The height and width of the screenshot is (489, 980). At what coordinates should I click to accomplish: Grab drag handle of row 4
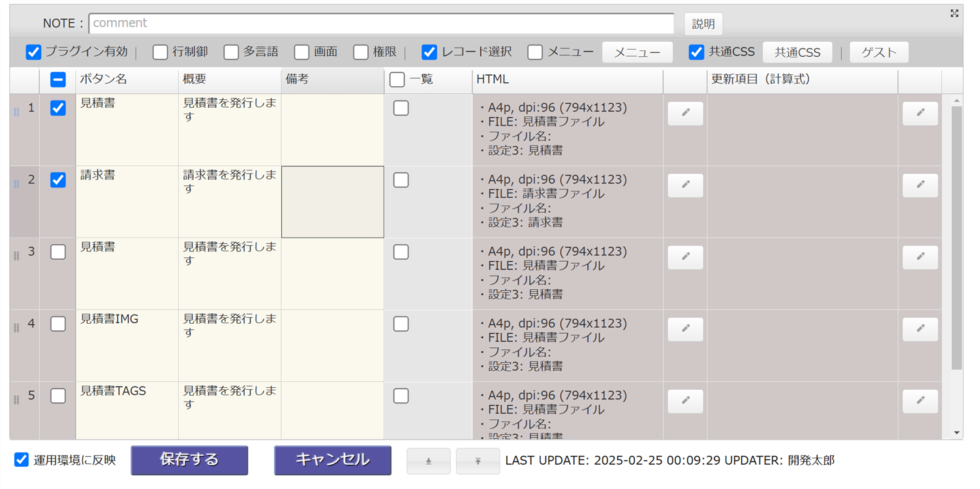tap(16, 328)
